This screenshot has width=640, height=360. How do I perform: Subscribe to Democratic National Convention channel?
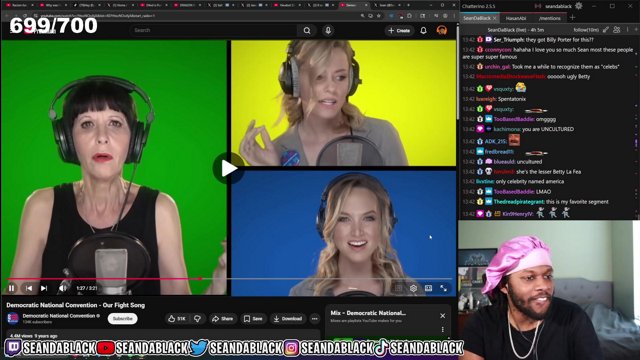(122, 319)
